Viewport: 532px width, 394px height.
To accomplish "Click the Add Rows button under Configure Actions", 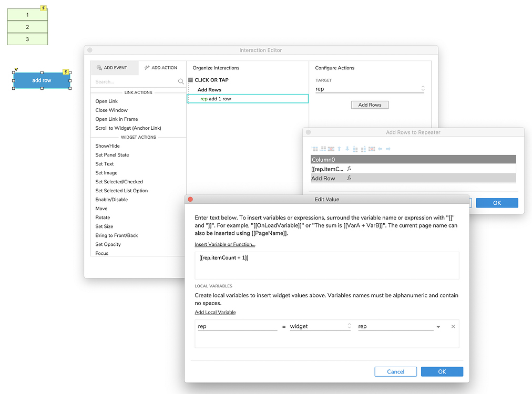I will [370, 105].
